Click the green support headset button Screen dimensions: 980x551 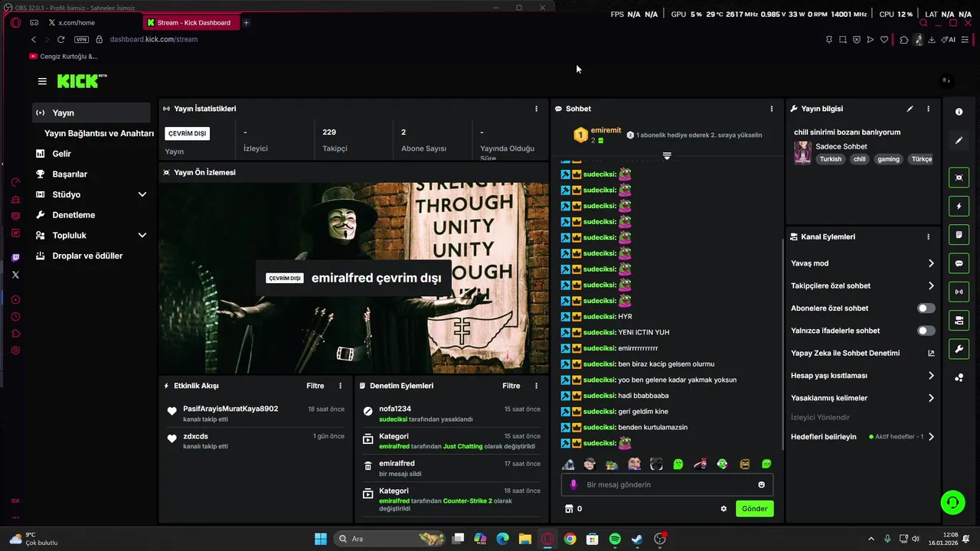(x=953, y=502)
